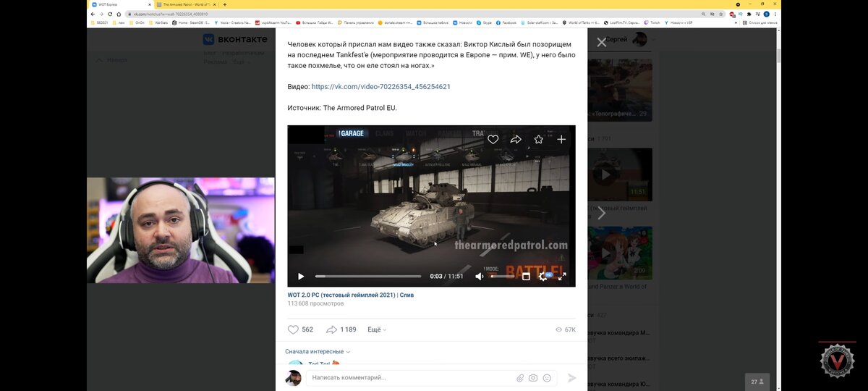Open the vk.com video link in post

pos(381,86)
